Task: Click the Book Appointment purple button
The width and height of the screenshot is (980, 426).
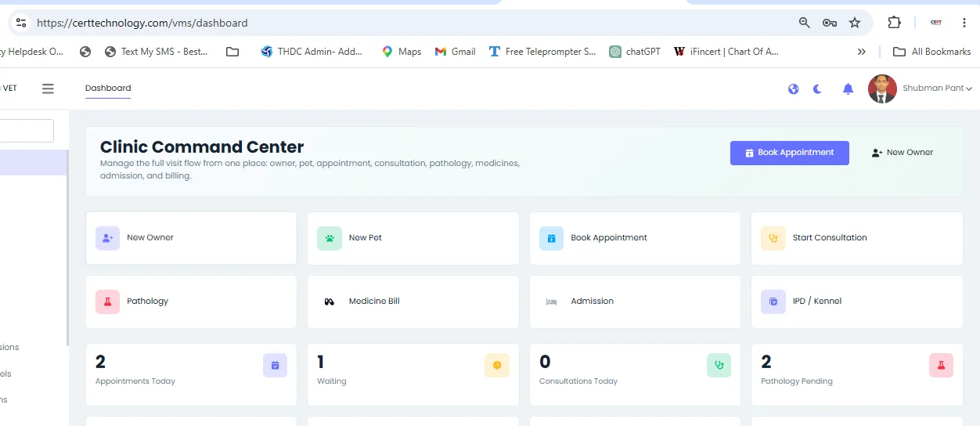Action: coord(789,153)
